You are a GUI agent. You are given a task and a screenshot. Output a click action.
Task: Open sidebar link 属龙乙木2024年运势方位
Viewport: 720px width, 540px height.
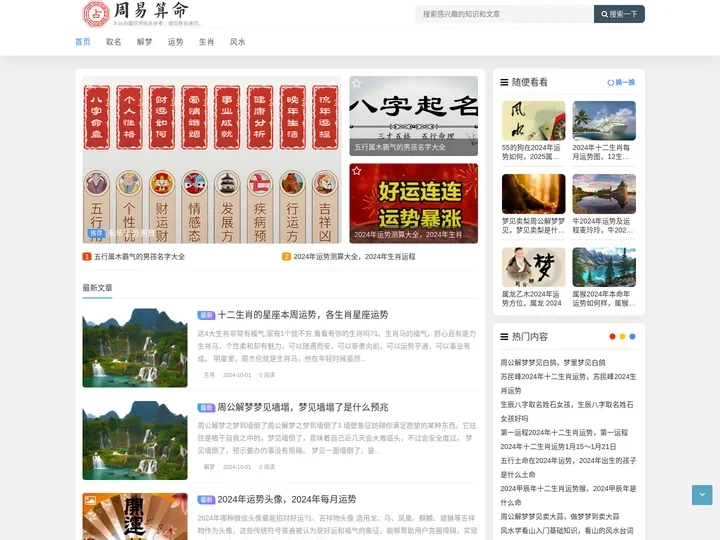pos(531,298)
